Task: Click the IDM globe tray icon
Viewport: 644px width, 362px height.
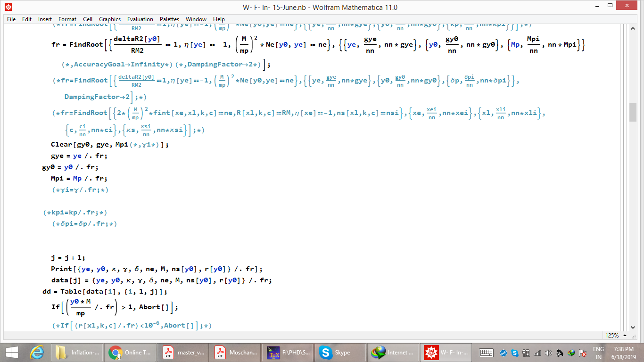Action: (571, 353)
